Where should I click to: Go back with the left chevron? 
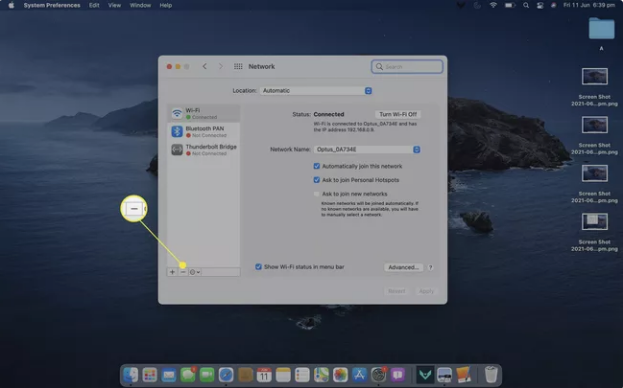tap(205, 66)
